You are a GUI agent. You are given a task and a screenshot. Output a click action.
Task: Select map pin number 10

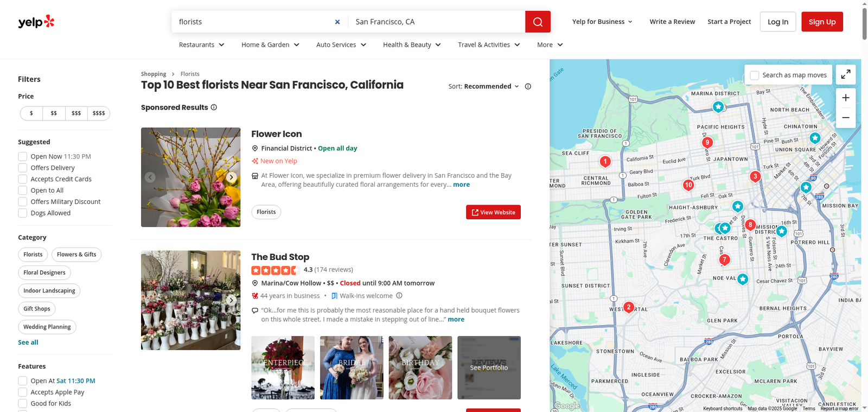click(688, 185)
